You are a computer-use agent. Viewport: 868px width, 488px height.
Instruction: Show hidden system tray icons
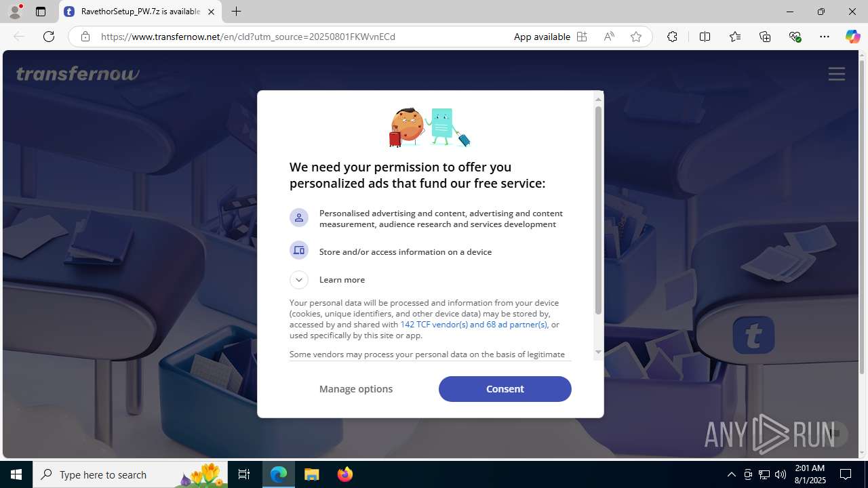tap(731, 474)
